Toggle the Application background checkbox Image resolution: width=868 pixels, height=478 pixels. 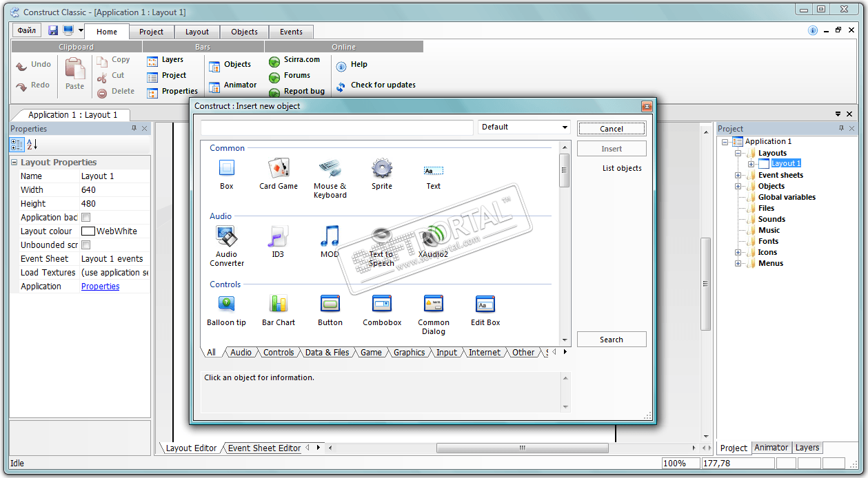coord(86,218)
